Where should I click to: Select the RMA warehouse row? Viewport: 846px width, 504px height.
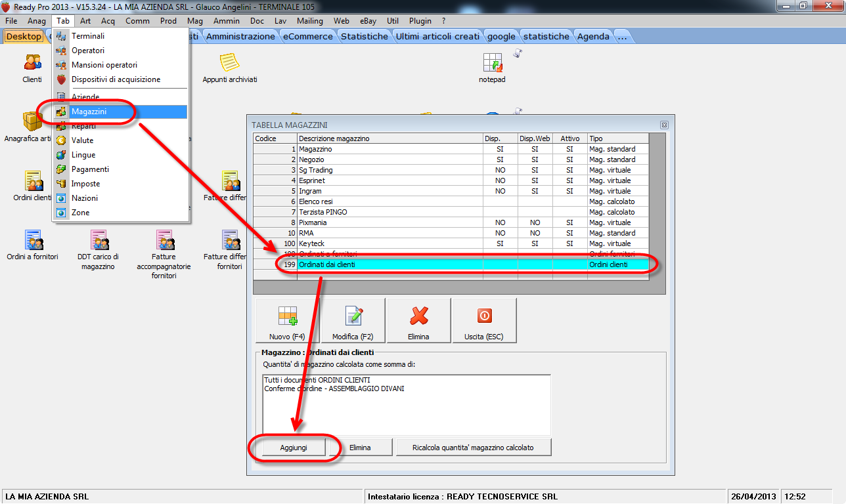pos(451,233)
